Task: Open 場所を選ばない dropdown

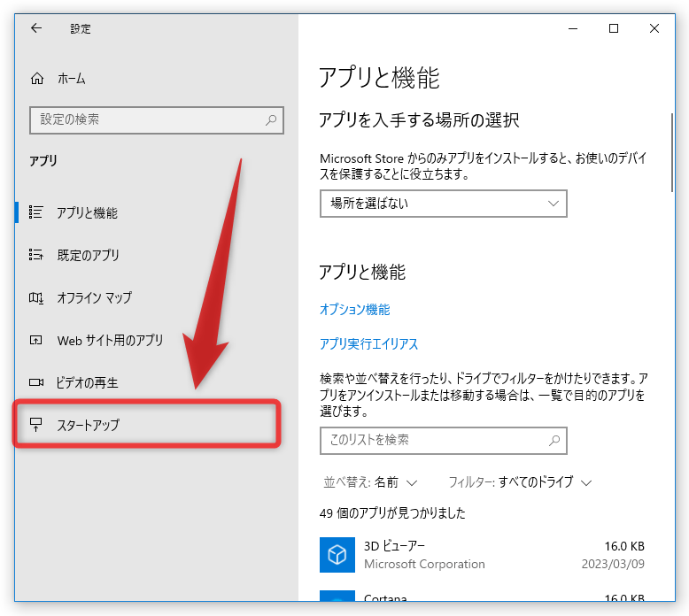Action: pyautogui.click(x=444, y=204)
